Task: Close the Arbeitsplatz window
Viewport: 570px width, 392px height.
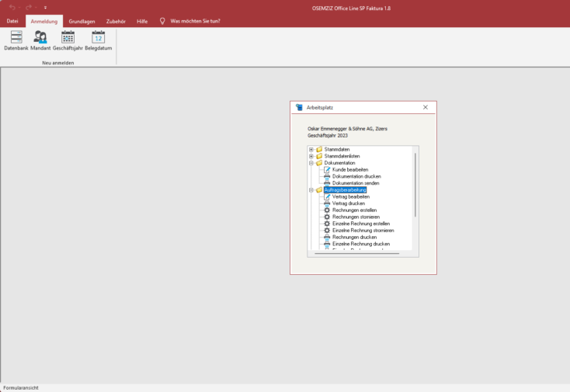Action: [426, 108]
